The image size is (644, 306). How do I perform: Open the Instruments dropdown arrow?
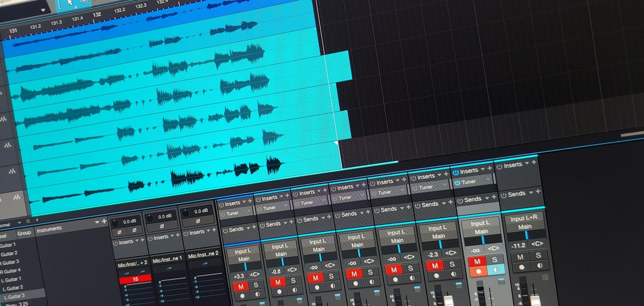pyautogui.click(x=98, y=221)
